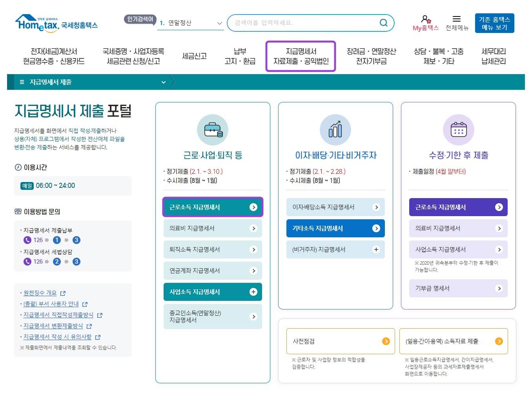Click the calendar icon for 수정·기한 후 제출
The width and height of the screenshot is (532, 395).
458,130
